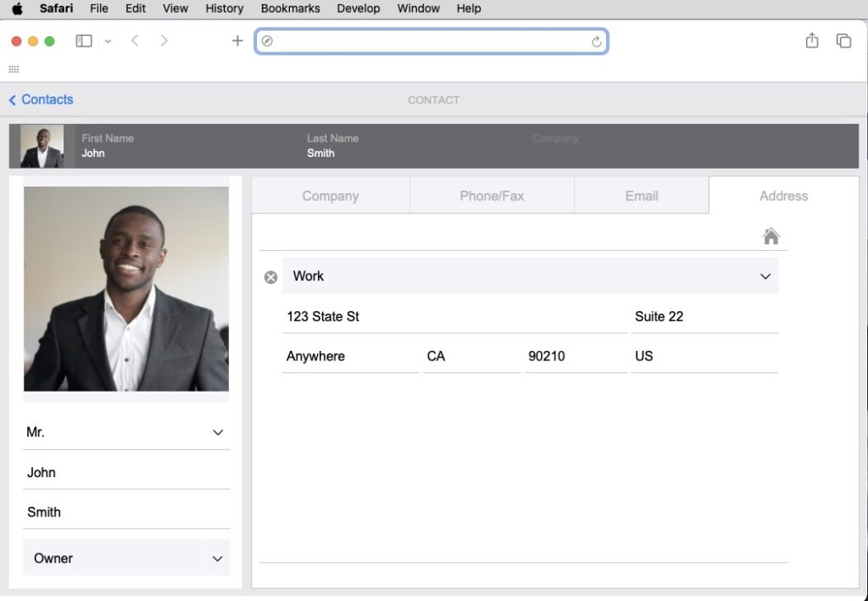This screenshot has height=601, width=868.
Task: Open a new tab with plus icon
Action: click(x=237, y=41)
